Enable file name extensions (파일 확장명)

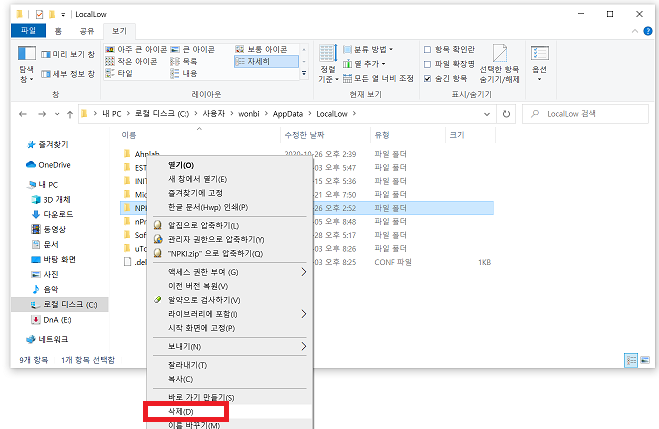click(x=427, y=64)
